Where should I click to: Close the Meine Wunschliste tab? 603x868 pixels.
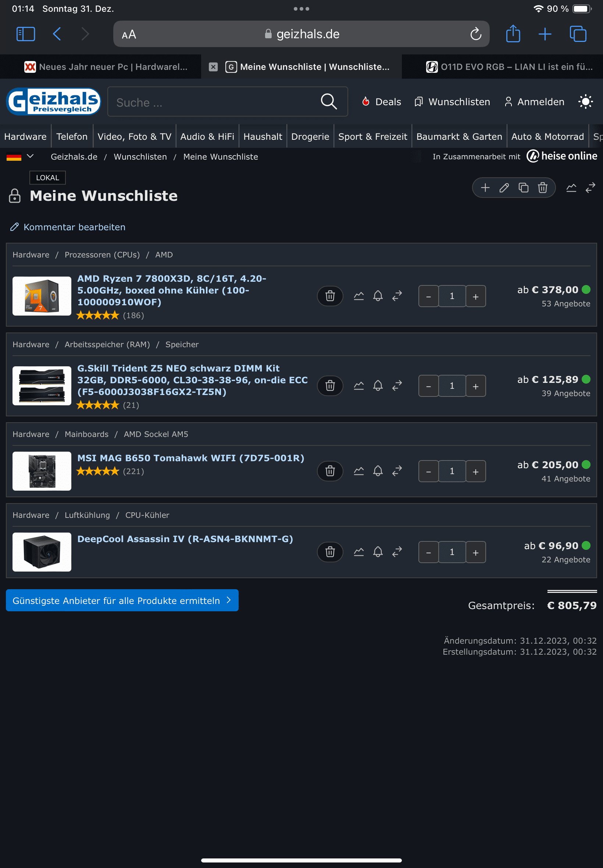click(x=214, y=67)
